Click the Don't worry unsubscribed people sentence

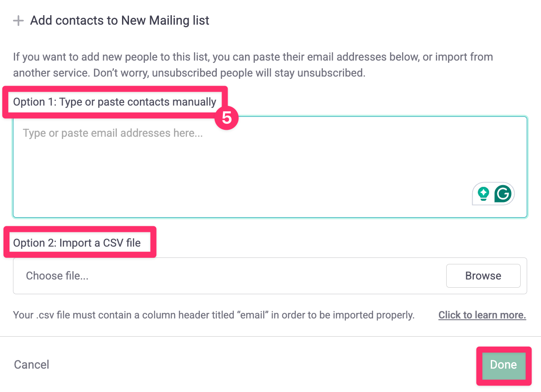click(x=229, y=73)
